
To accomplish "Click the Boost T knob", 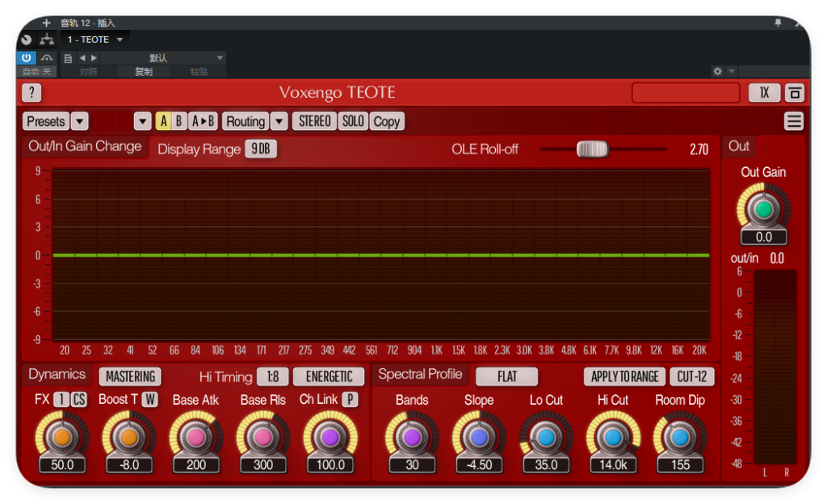I will (x=129, y=437).
